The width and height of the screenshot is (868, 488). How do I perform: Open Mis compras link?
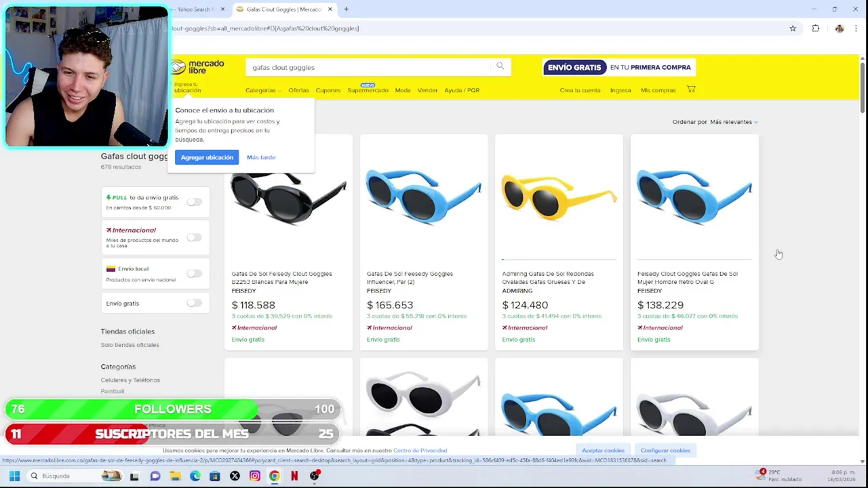(x=658, y=90)
